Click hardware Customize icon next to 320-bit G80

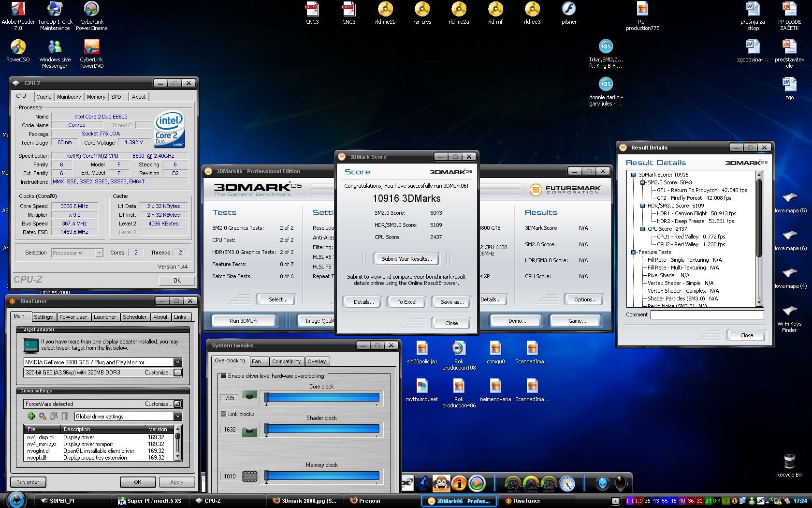pyautogui.click(x=178, y=373)
